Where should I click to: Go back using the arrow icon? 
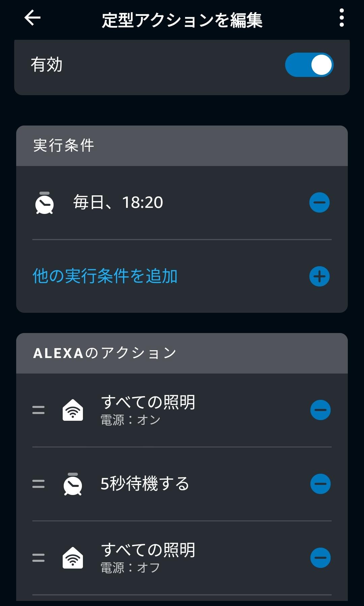tap(32, 18)
